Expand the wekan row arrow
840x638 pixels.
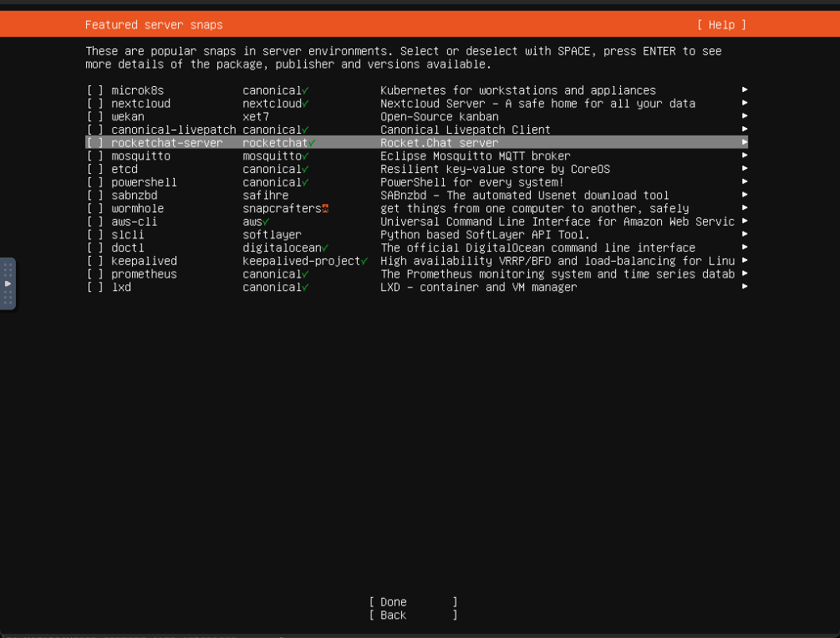[x=745, y=115]
